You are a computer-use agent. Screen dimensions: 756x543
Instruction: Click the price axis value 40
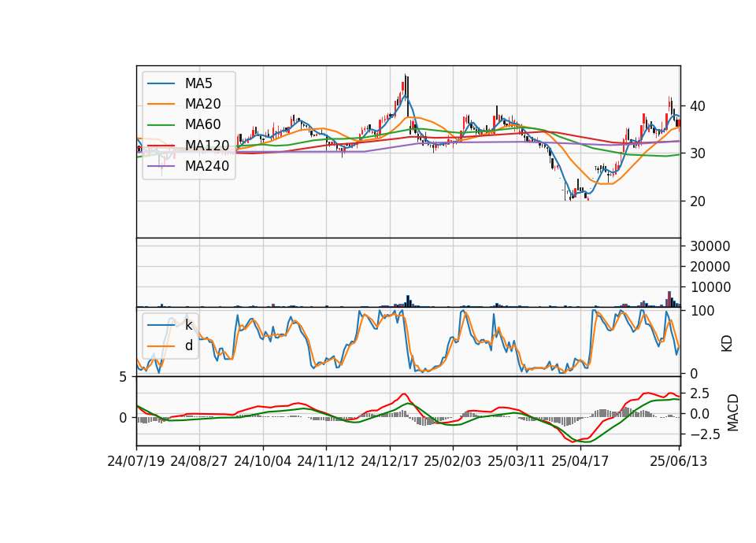click(x=698, y=106)
